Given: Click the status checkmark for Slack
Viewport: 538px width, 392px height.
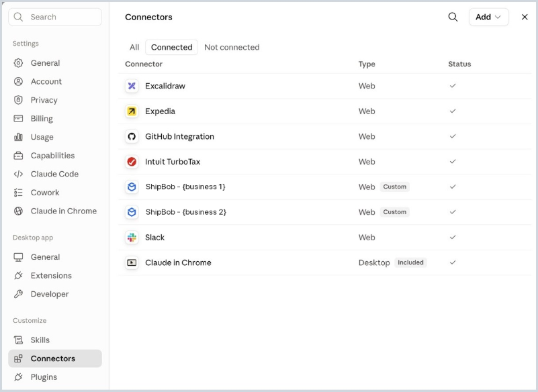Looking at the screenshot, I should click(453, 238).
